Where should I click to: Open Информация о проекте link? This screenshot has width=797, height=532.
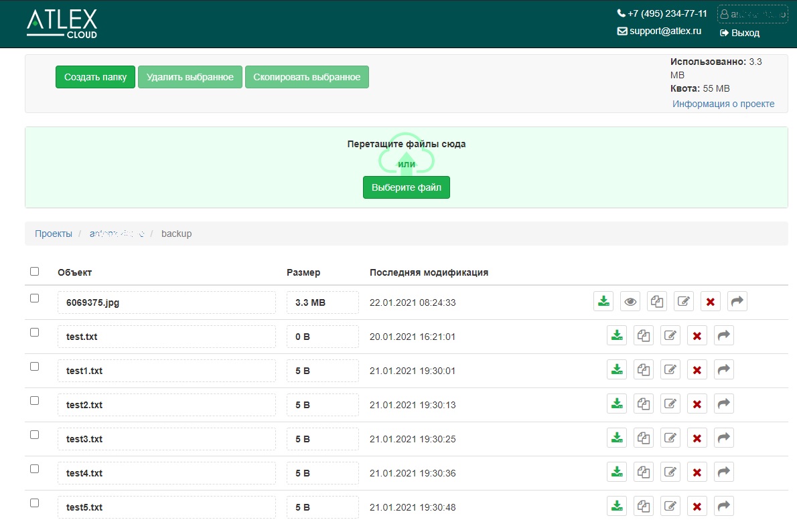[723, 104]
